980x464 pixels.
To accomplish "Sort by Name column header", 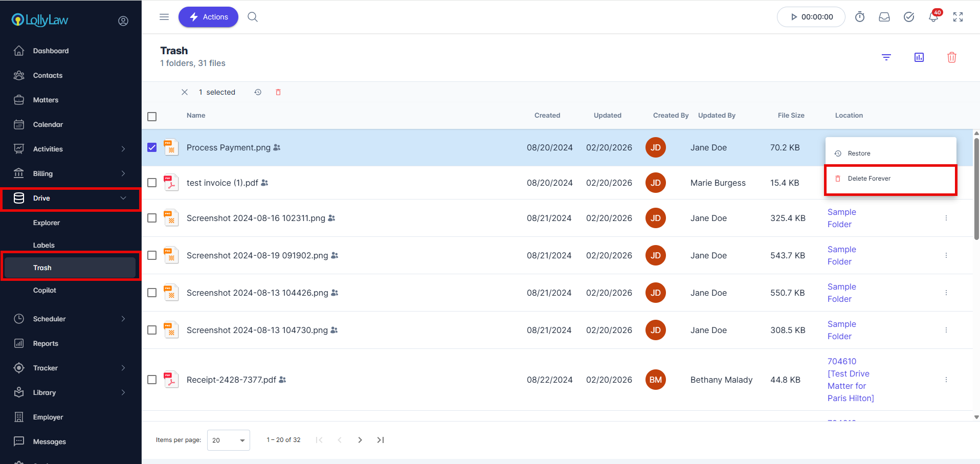I will tap(196, 116).
